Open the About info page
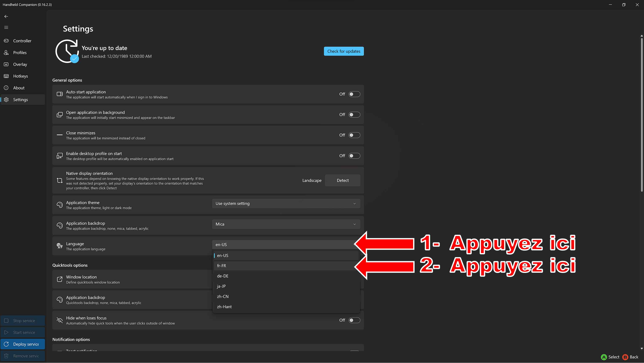644x363 pixels. tap(19, 88)
